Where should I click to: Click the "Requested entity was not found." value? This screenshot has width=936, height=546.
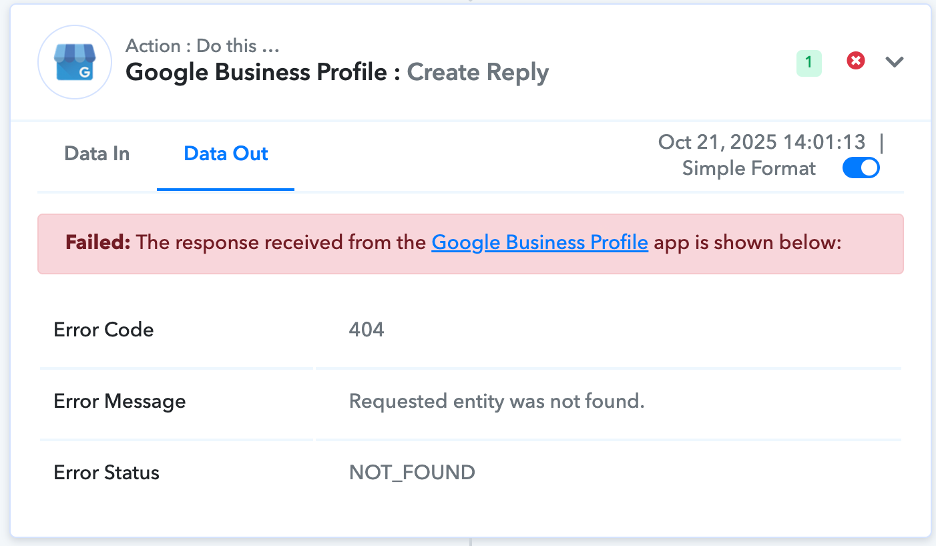[497, 401]
